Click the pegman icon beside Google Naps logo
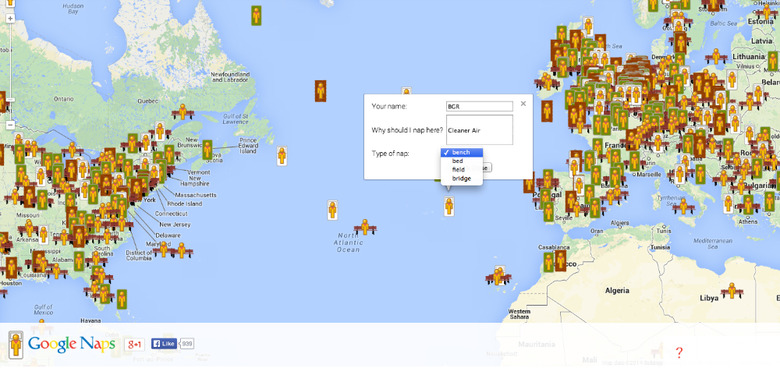This screenshot has width=780, height=368. pos(16,345)
